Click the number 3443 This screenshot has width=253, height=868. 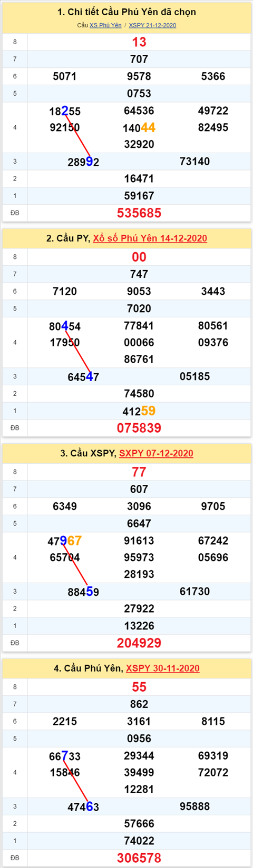[x=213, y=291]
